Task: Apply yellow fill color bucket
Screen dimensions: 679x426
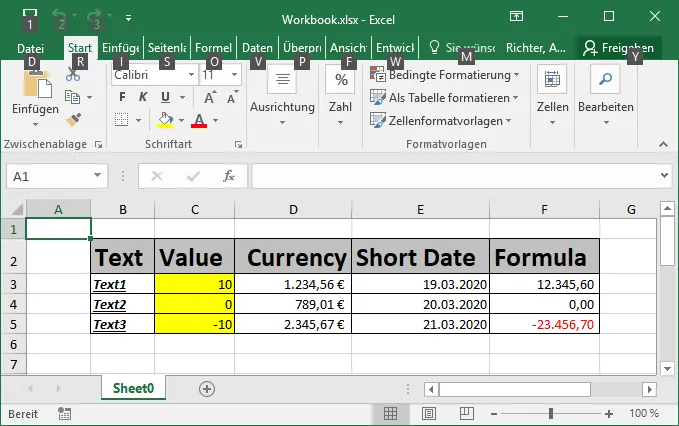Action: click(x=165, y=120)
